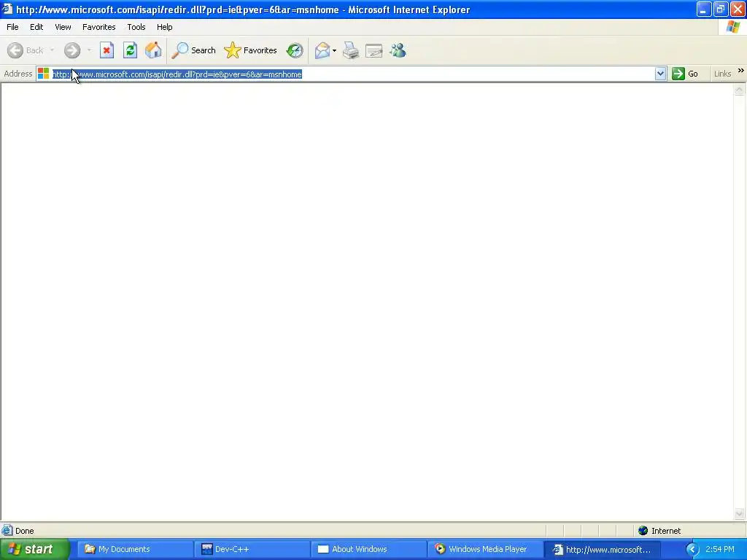Expand hidden system tray icons arrow
This screenshot has height=560, width=747.
tap(692, 550)
